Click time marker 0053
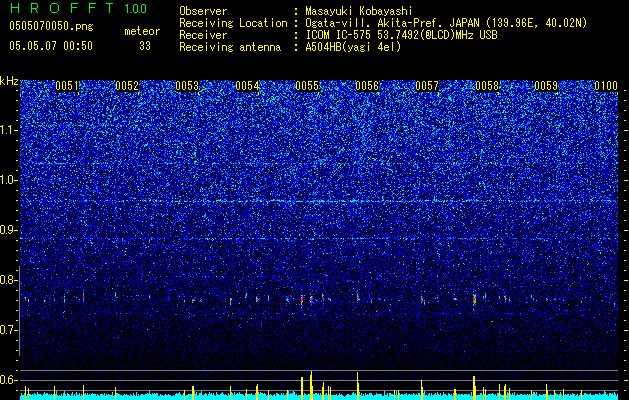This screenshot has height=400, width=629. [187, 86]
